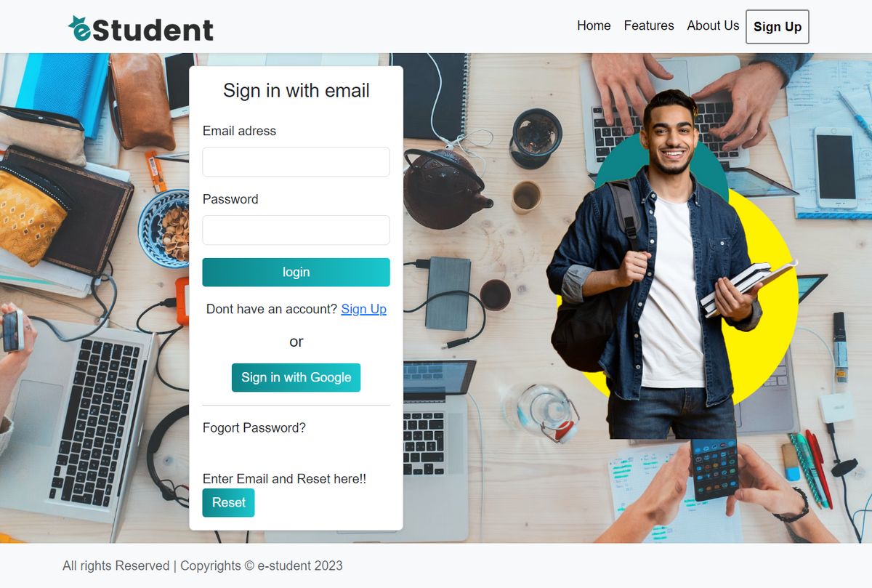Viewport: 872px width, 588px height.
Task: Click the Sign Up button in header
Action: click(x=778, y=27)
